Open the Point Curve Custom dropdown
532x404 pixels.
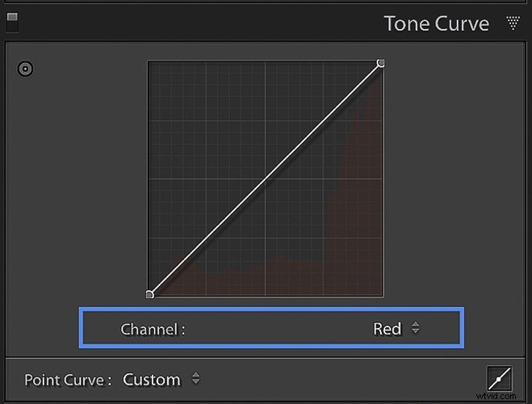pos(161,379)
